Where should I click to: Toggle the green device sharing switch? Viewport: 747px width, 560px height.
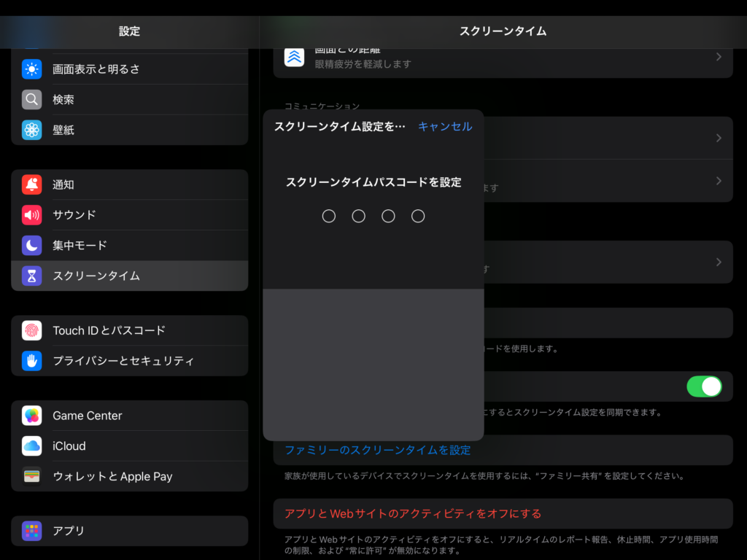pos(703,386)
